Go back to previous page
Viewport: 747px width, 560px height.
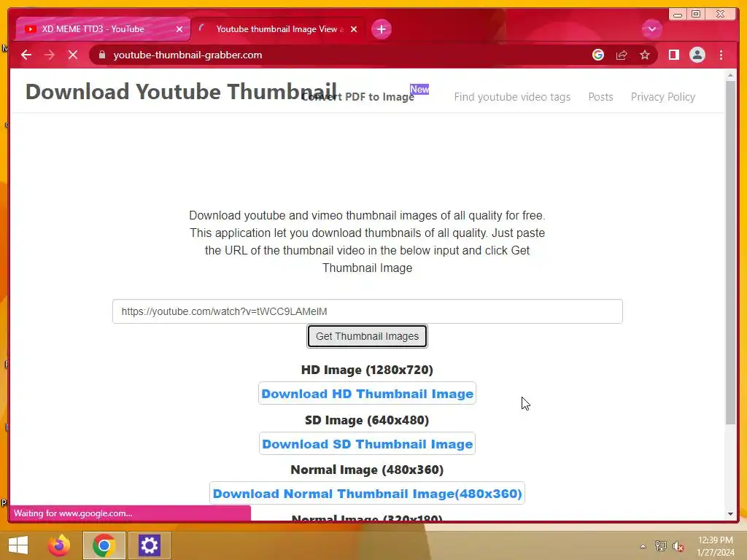click(26, 55)
